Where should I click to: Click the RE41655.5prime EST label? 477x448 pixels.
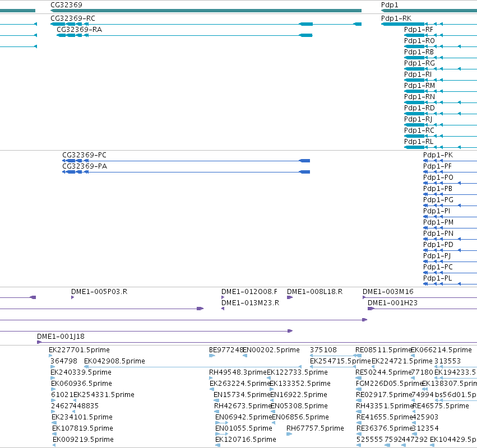pyautogui.click(x=385, y=417)
